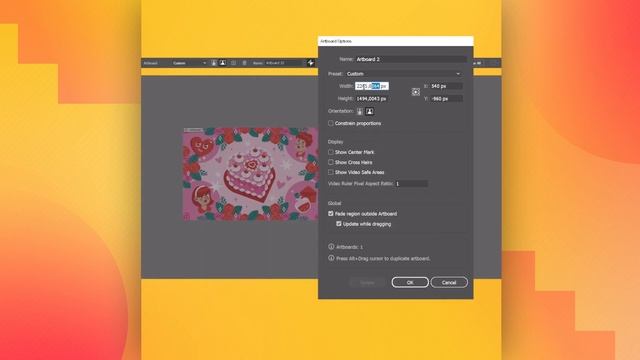Click Cancel in Artboard Options dialog
Screen dimensions: 640x360
[449, 282]
